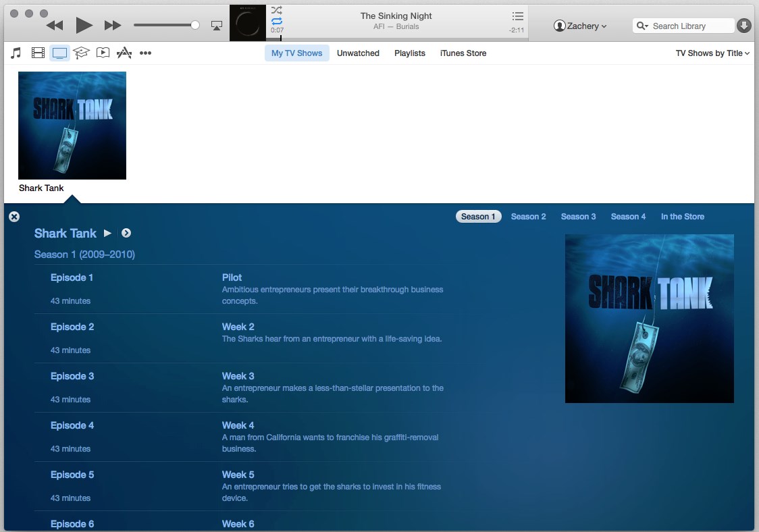Viewport: 759px width, 532px height.
Task: Open the Downloads button
Action: click(743, 26)
